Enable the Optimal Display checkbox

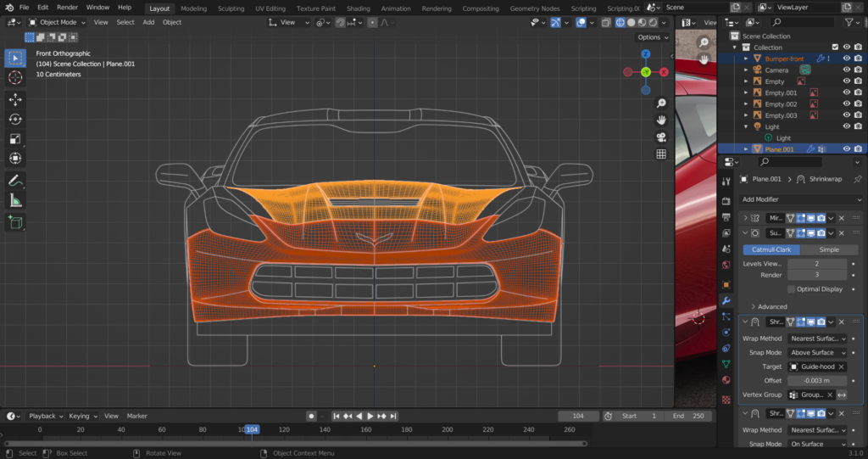[x=791, y=288]
